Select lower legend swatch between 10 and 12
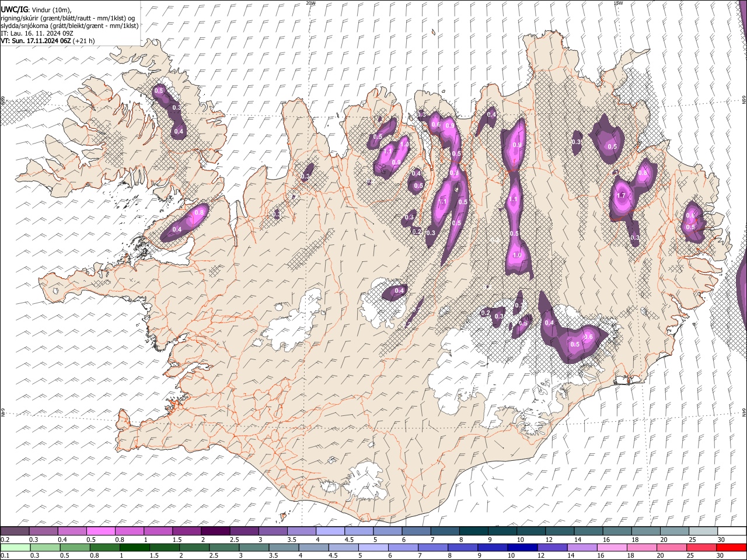The height and width of the screenshot is (560, 747). (x=523, y=547)
